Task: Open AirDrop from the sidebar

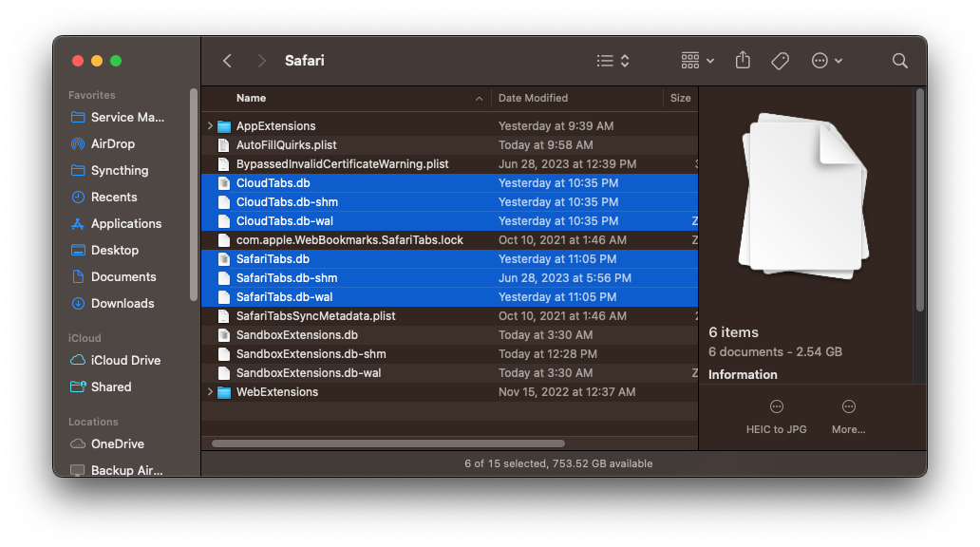Action: click(112, 143)
